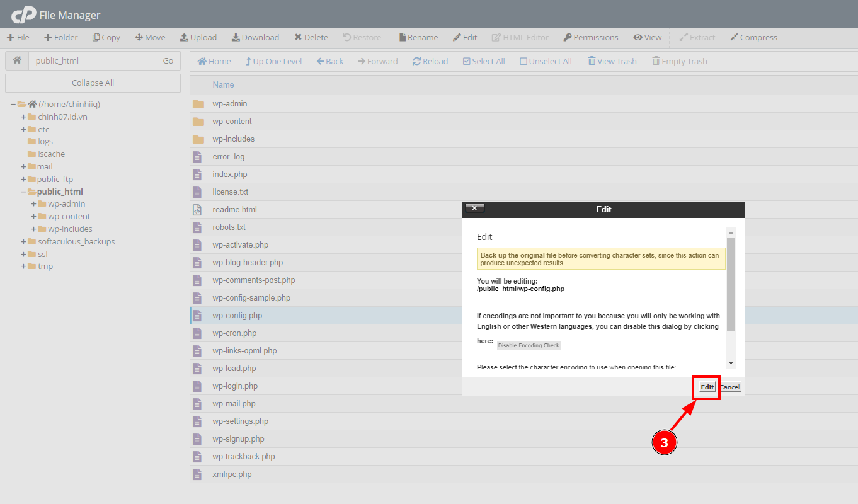The width and height of the screenshot is (858, 504).
Task: Click the dialog scrollbar up arrow
Action: tap(731, 232)
